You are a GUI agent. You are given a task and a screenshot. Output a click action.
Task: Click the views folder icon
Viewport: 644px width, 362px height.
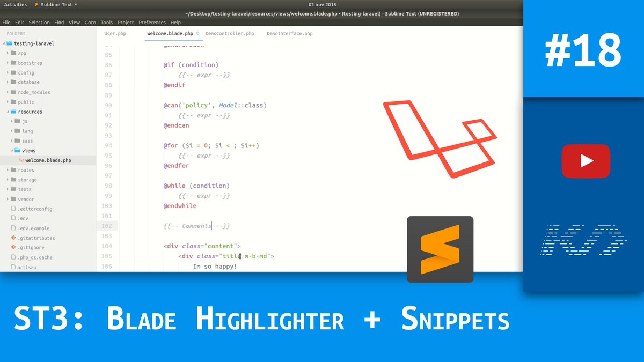tap(17, 151)
